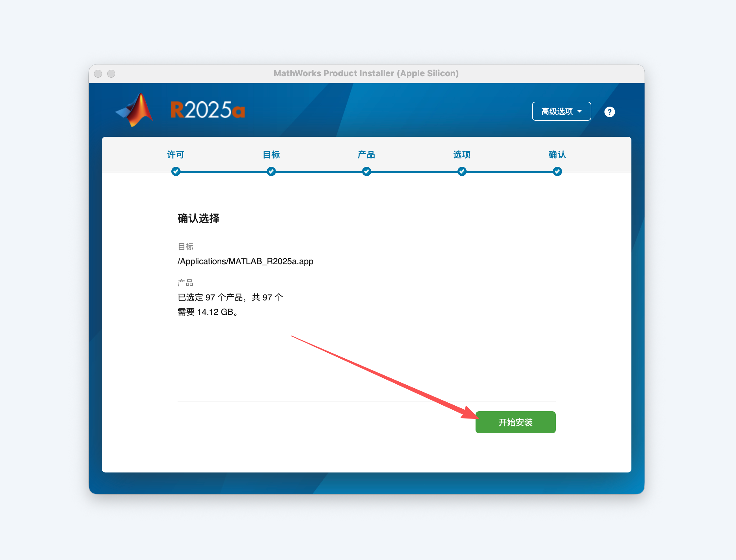Go to the 目标 step tab
Viewport: 736px width, 560px height.
271,155
